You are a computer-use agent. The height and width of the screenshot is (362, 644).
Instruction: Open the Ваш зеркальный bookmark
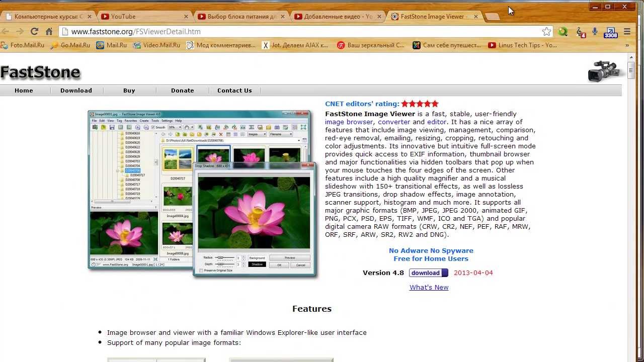(x=371, y=45)
